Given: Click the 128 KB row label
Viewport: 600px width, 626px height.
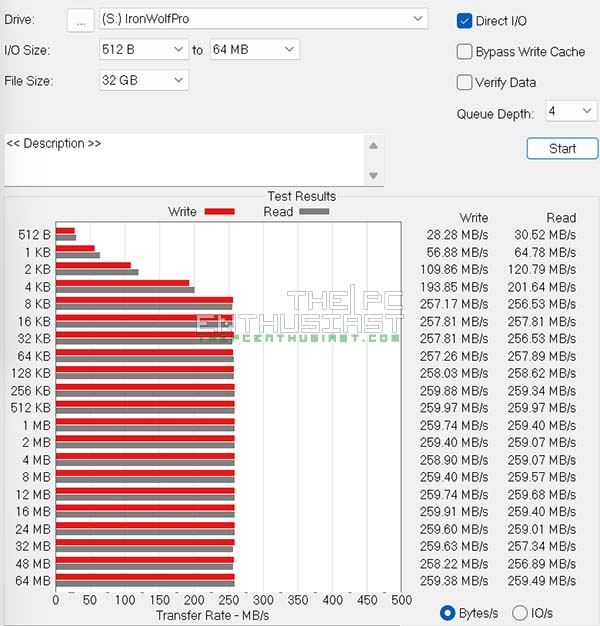Looking at the screenshot, I should (x=31, y=373).
